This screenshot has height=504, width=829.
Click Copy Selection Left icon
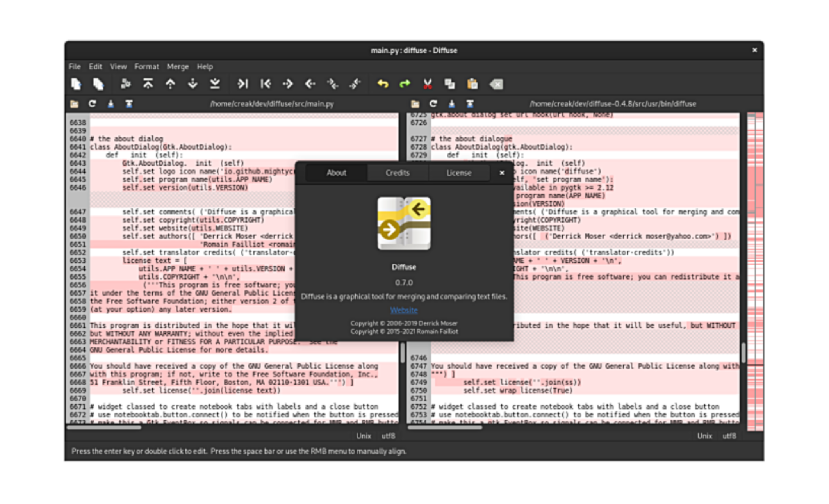pos(266,84)
